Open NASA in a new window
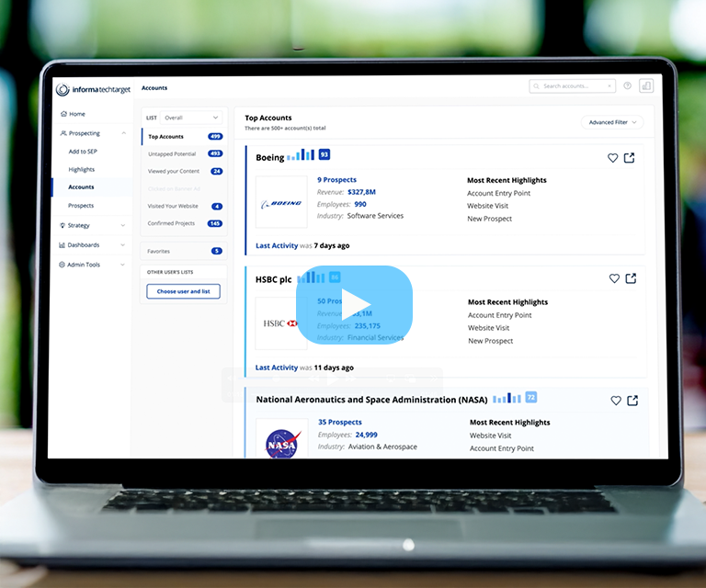 [632, 401]
